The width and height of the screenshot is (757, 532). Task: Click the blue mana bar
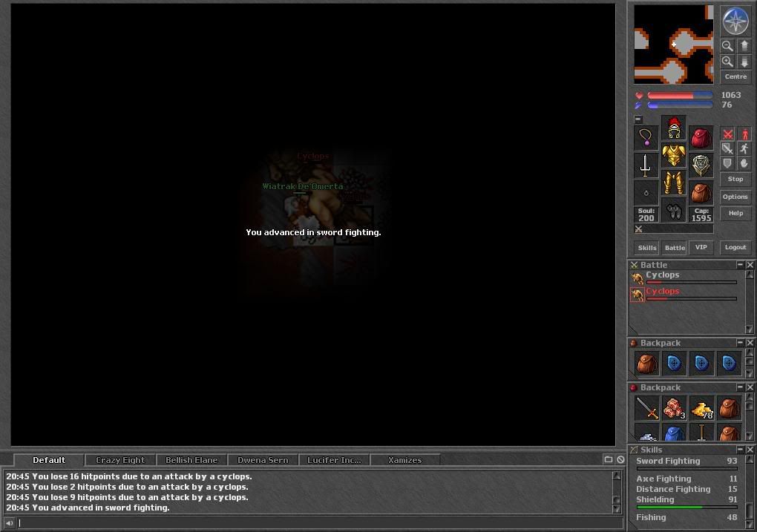tap(680, 105)
